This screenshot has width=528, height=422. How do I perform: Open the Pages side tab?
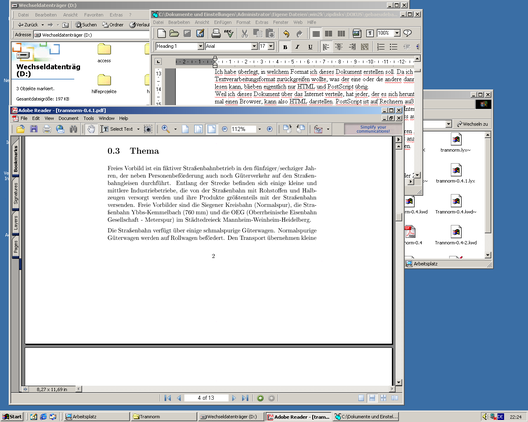[x=15, y=247]
